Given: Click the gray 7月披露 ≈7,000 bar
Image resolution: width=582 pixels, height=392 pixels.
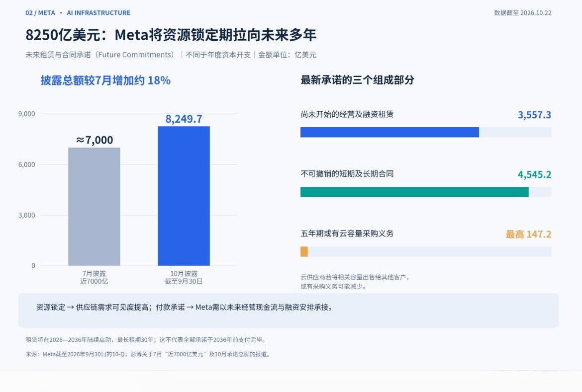Looking at the screenshot, I should (94, 207).
